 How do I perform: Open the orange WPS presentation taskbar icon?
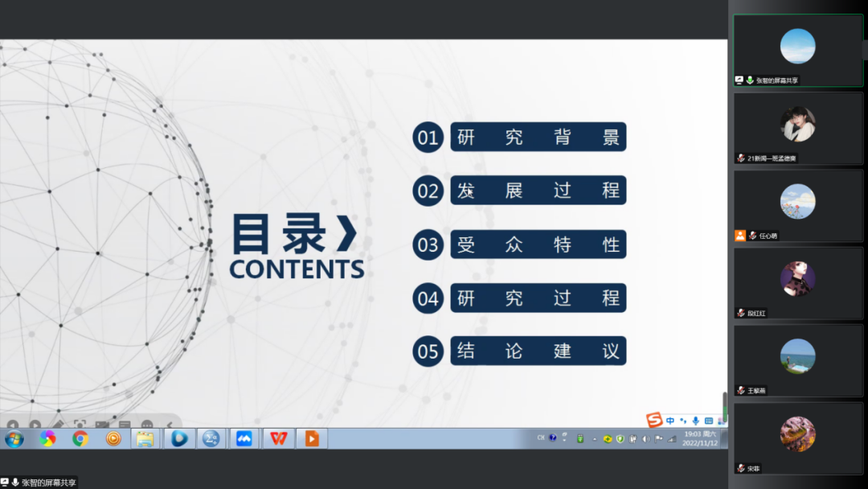click(311, 438)
